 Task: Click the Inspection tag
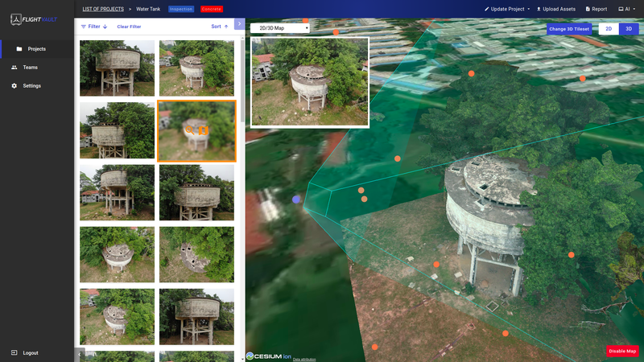point(181,9)
